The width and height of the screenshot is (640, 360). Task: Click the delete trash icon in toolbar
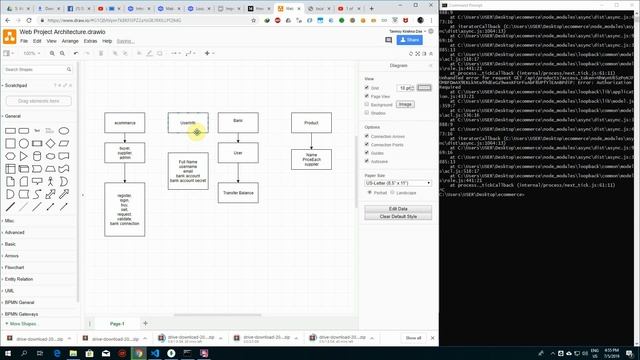[101, 53]
